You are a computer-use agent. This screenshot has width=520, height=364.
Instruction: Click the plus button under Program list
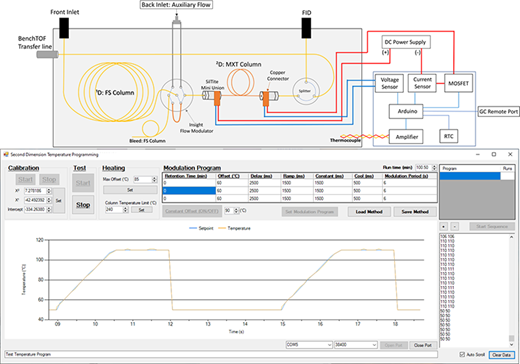click(444, 227)
